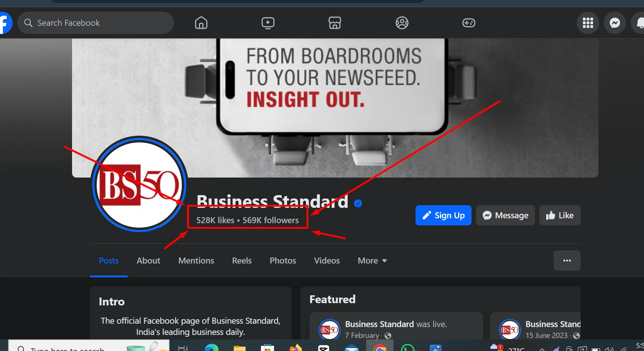The width and height of the screenshot is (644, 351).
Task: Expand the More dropdown tab
Action: click(x=372, y=261)
